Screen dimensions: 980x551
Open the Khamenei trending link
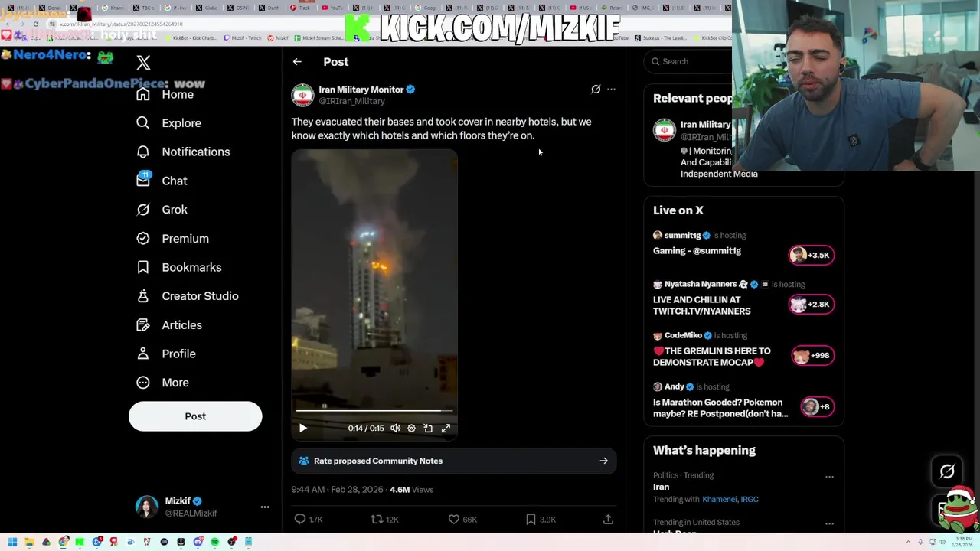point(719,499)
